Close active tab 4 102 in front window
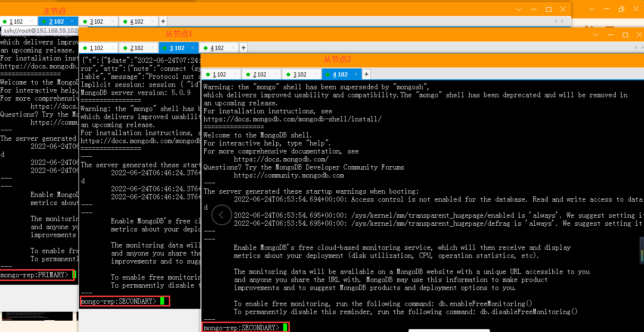The image size is (644, 332). [357, 74]
